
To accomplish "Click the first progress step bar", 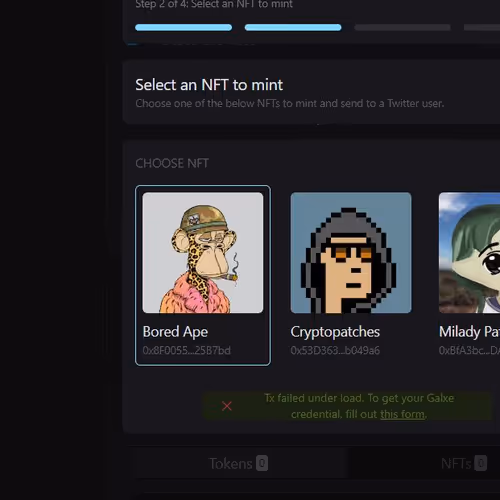I will (x=184, y=27).
